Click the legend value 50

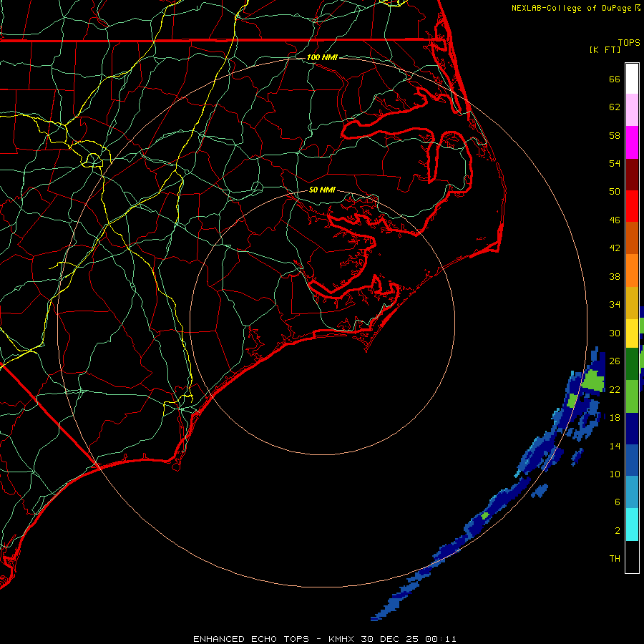(615, 191)
